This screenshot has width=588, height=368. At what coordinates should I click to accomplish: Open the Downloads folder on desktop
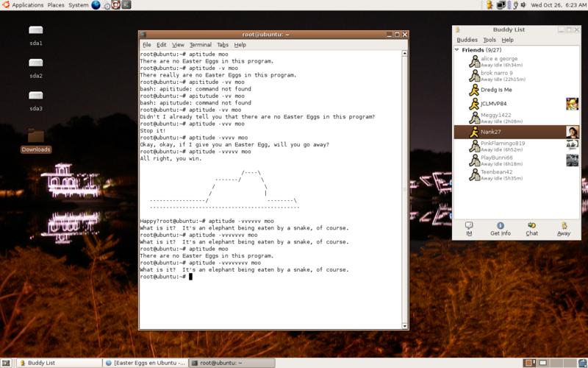(35, 140)
